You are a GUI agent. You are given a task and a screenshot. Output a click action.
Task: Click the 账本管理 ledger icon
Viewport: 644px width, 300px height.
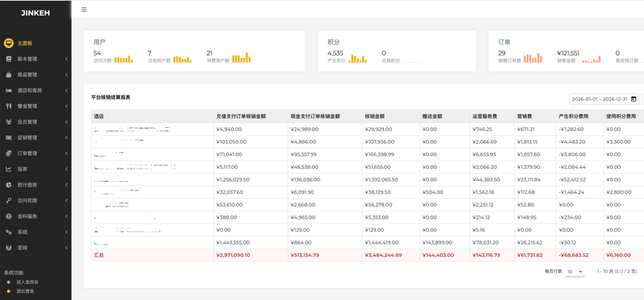click(9, 59)
